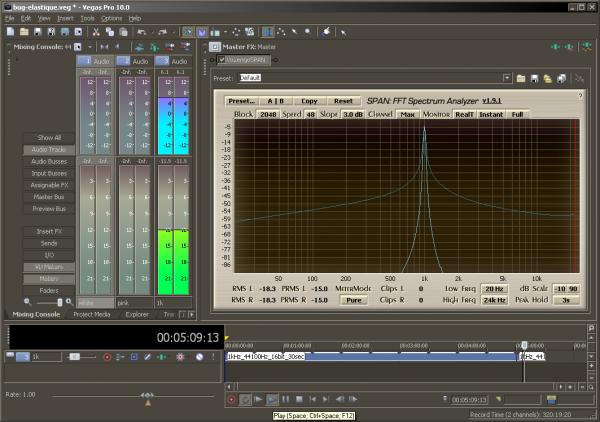The height and width of the screenshot is (422, 600).
Task: Click the Preset name field showing Default
Action: 370,78
